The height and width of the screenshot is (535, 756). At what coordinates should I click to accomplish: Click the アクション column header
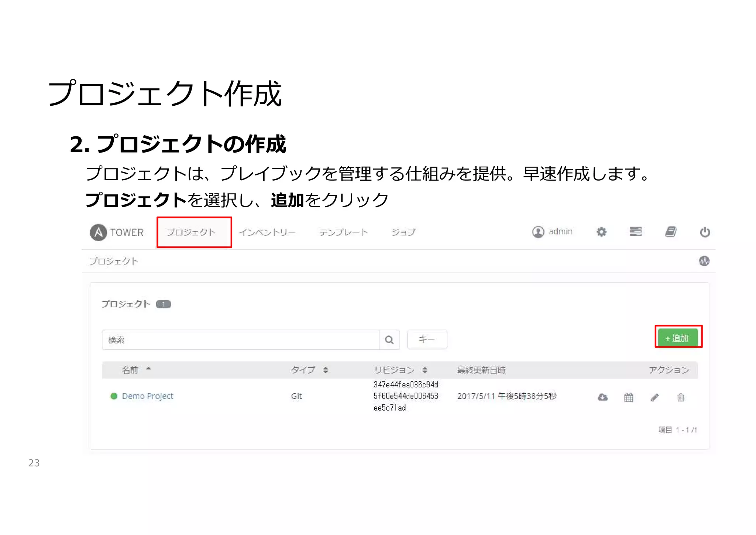tap(669, 370)
